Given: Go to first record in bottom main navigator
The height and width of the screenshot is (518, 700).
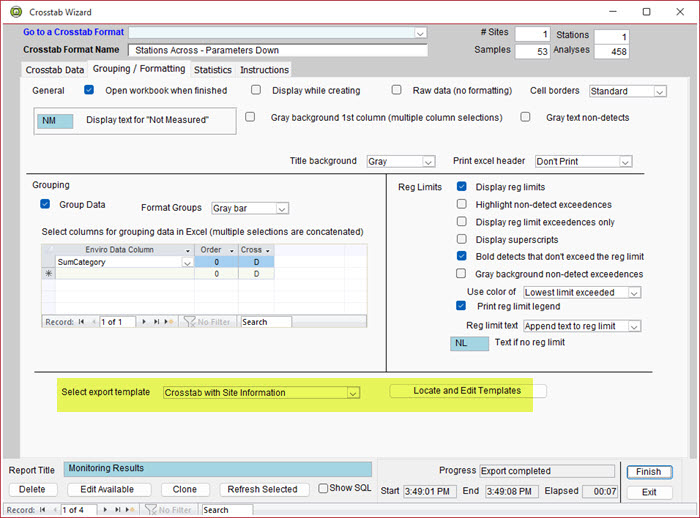Looking at the screenshot, I should (42, 510).
